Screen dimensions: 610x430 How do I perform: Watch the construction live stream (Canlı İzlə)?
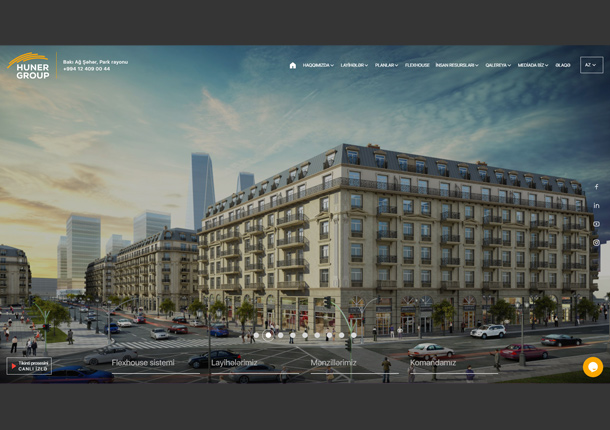(x=28, y=366)
